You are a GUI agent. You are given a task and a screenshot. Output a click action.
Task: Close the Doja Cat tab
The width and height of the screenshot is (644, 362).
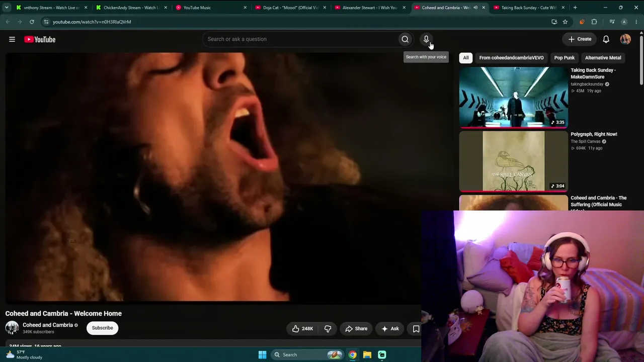point(325,8)
